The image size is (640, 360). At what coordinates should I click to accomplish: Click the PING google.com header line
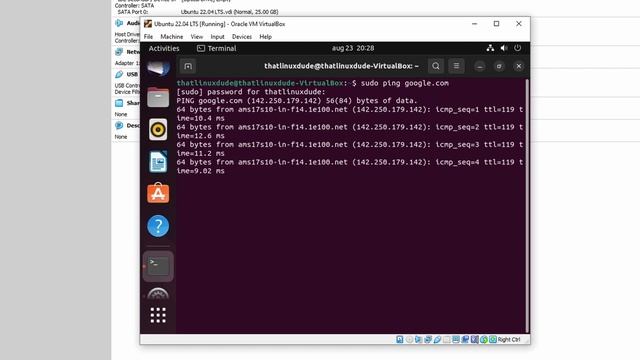[x=297, y=101]
